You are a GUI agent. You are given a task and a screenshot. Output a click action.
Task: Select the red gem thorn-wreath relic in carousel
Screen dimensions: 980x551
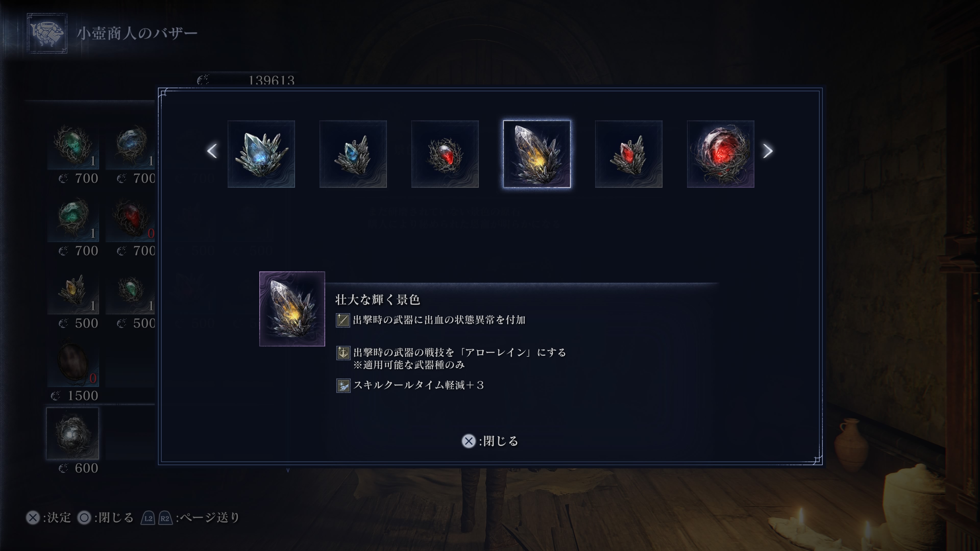click(x=445, y=154)
